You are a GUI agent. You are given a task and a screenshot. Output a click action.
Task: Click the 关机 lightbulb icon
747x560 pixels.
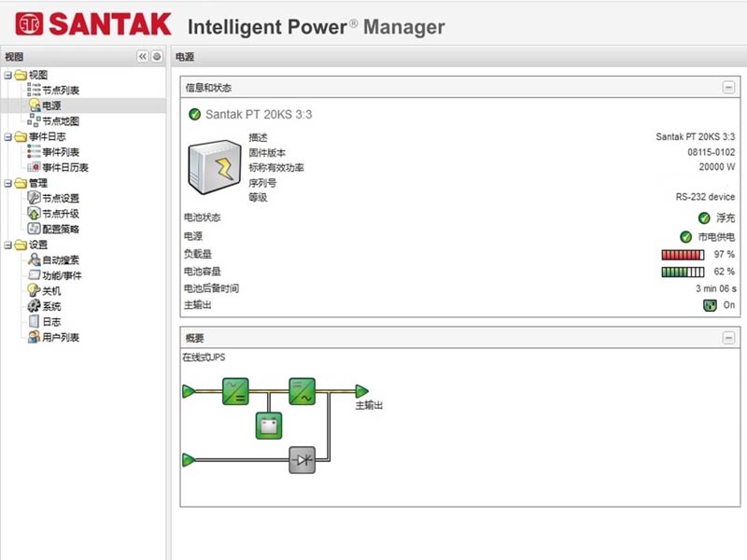(34, 290)
